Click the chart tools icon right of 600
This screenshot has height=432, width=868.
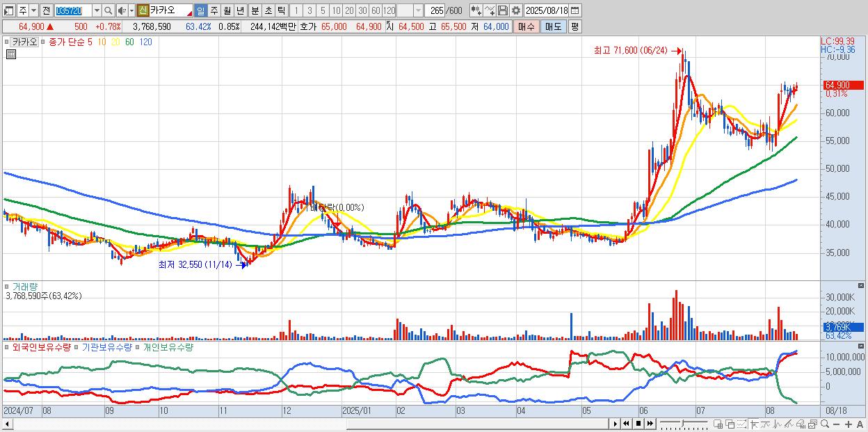[476, 10]
